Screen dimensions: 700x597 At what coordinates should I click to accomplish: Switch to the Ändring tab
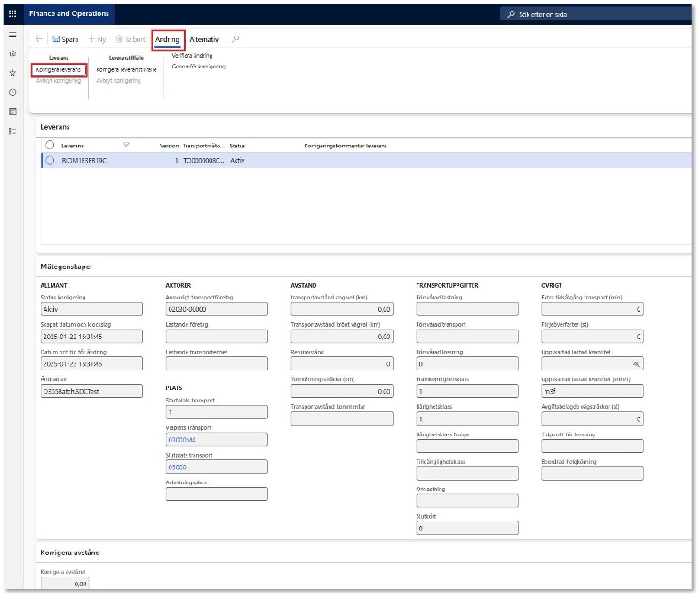tap(167, 39)
